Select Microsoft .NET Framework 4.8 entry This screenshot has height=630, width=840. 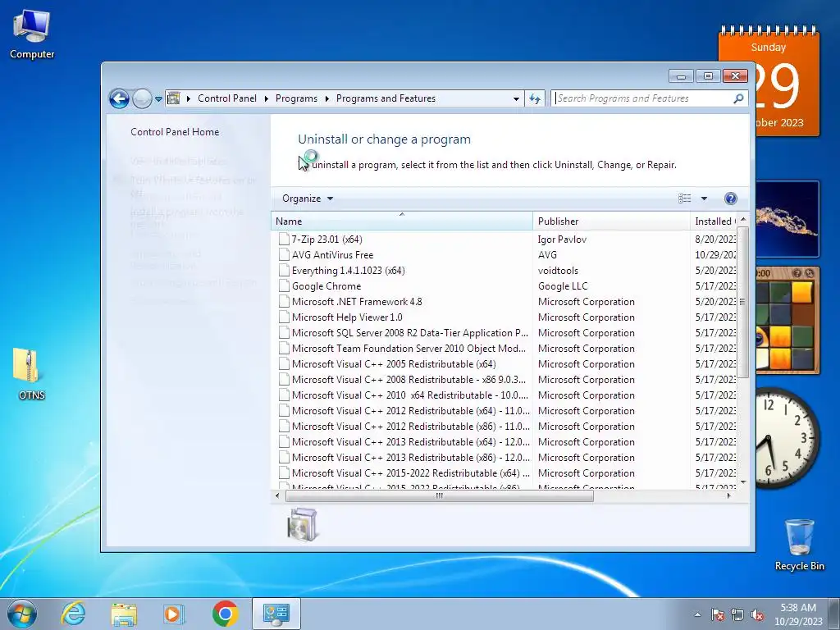pos(357,302)
